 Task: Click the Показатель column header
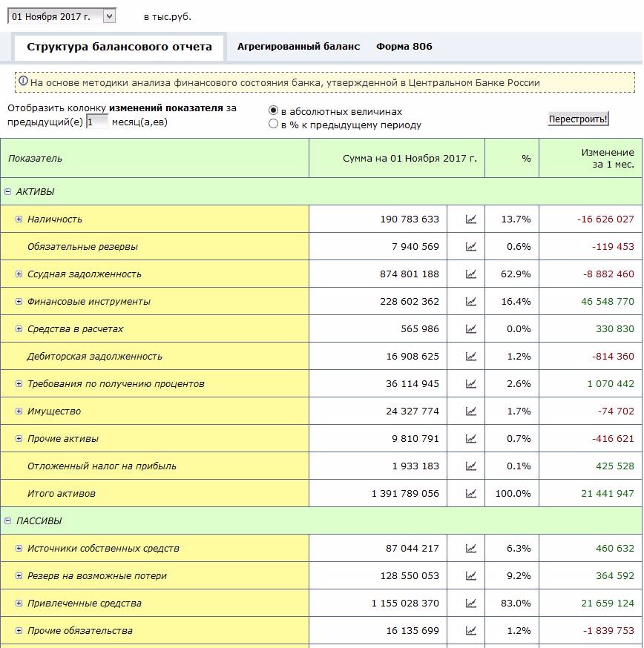154,158
